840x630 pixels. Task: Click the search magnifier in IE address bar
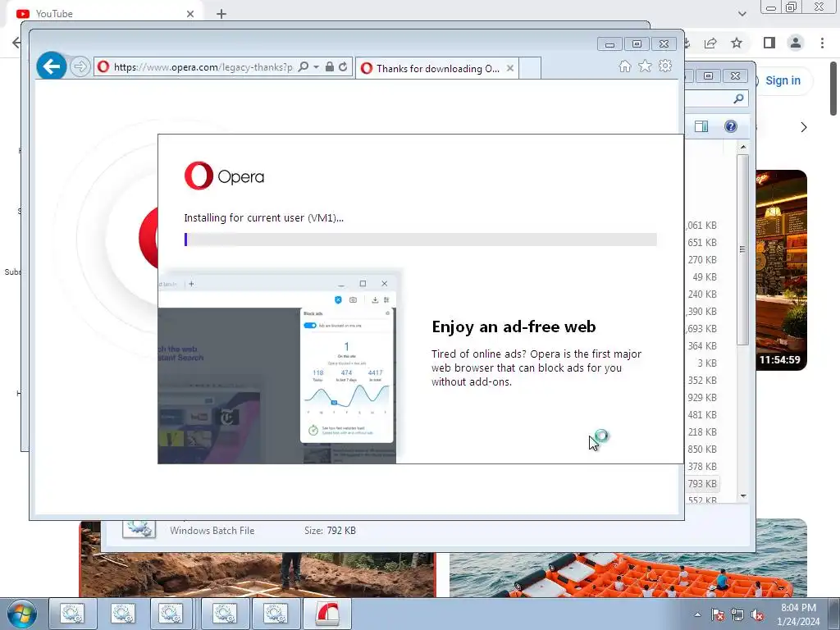(x=304, y=66)
